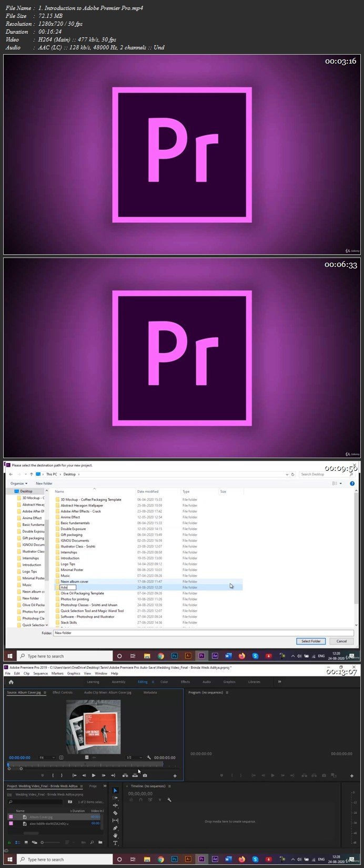Open the Timeline panel menu icon
Screen dimensions: 364x868
[169, 786]
